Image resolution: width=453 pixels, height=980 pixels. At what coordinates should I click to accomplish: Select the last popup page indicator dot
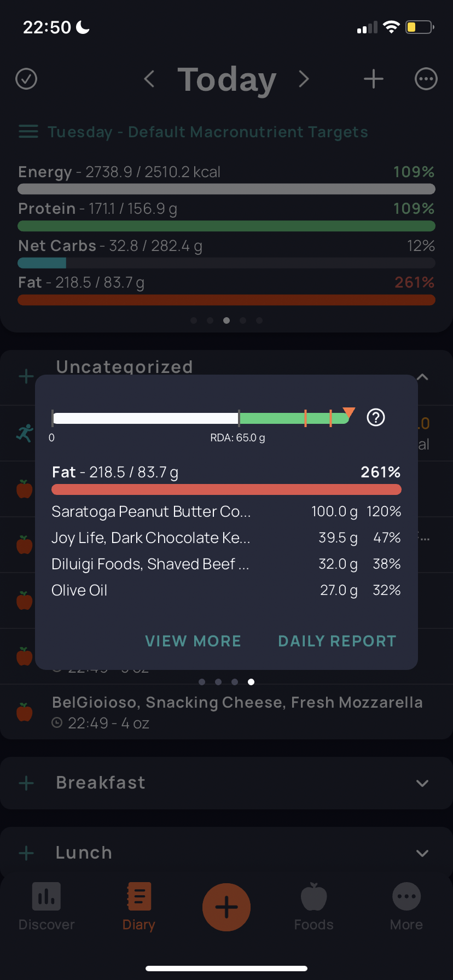coord(251,682)
